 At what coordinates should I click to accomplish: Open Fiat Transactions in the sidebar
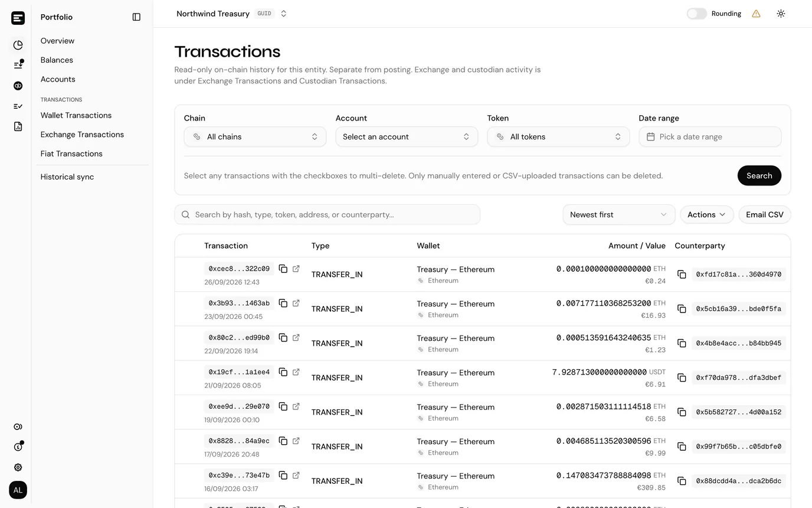coord(71,154)
